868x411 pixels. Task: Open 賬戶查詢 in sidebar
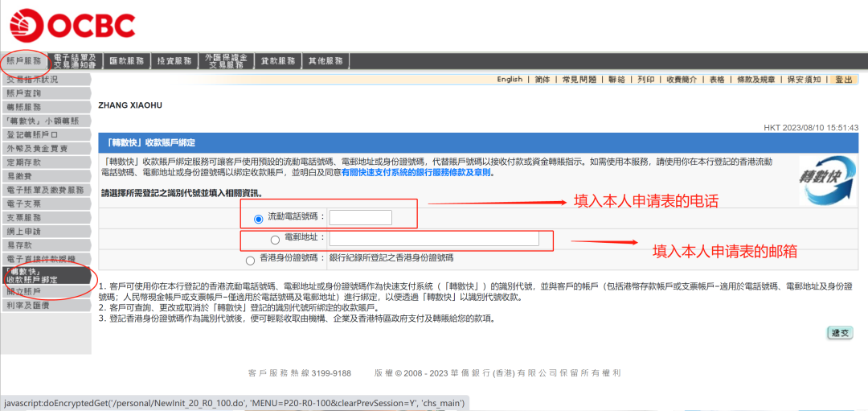46,93
